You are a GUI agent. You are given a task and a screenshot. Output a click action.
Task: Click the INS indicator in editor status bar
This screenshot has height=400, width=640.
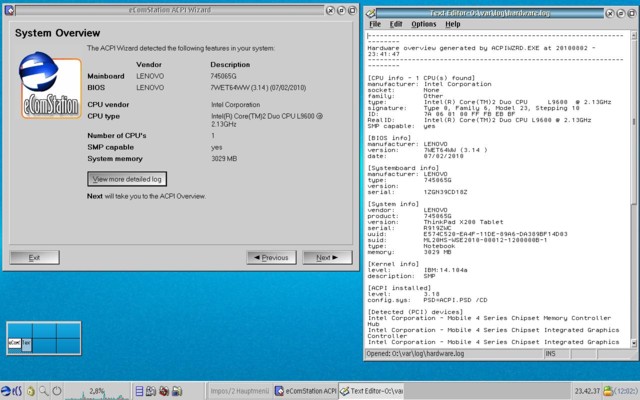click(550, 353)
